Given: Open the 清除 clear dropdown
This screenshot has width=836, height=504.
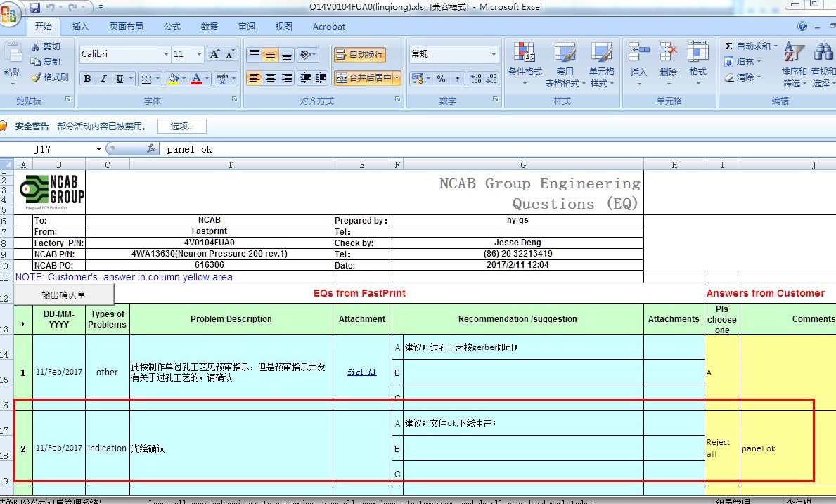Looking at the screenshot, I should (742, 77).
